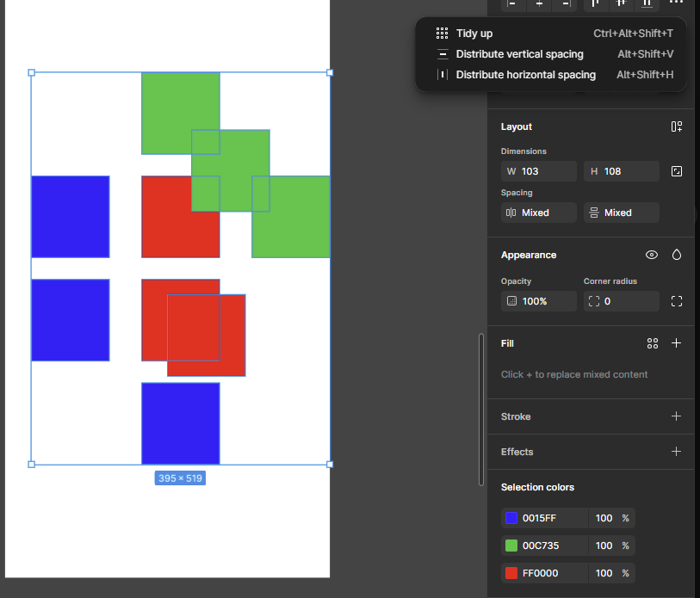Click the Corner radius field showing 0
This screenshot has width=700, height=598.
click(622, 301)
